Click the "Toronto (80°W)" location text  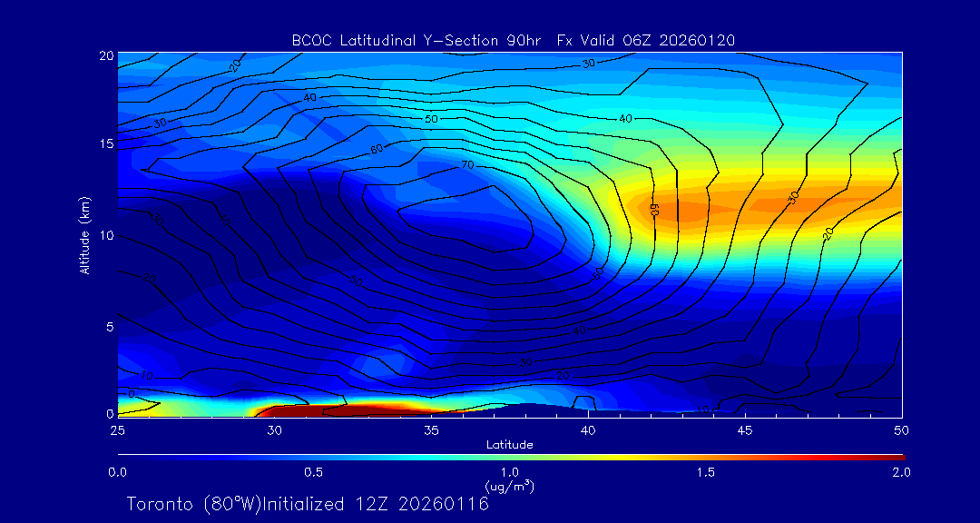192,504
